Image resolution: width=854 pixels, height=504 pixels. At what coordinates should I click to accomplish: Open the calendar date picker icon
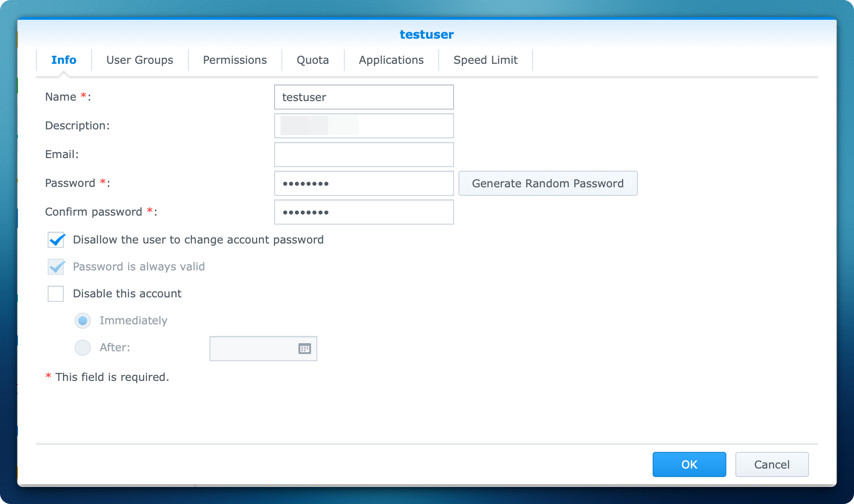tap(304, 349)
